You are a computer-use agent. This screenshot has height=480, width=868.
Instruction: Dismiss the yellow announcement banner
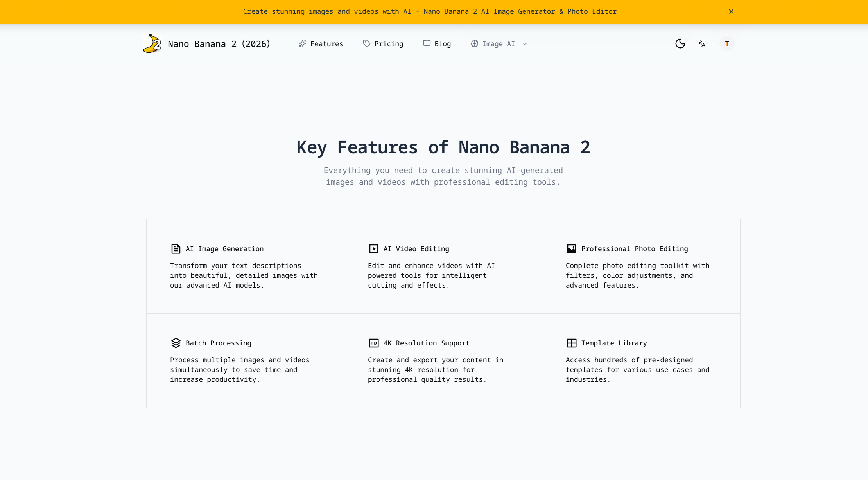coord(731,11)
